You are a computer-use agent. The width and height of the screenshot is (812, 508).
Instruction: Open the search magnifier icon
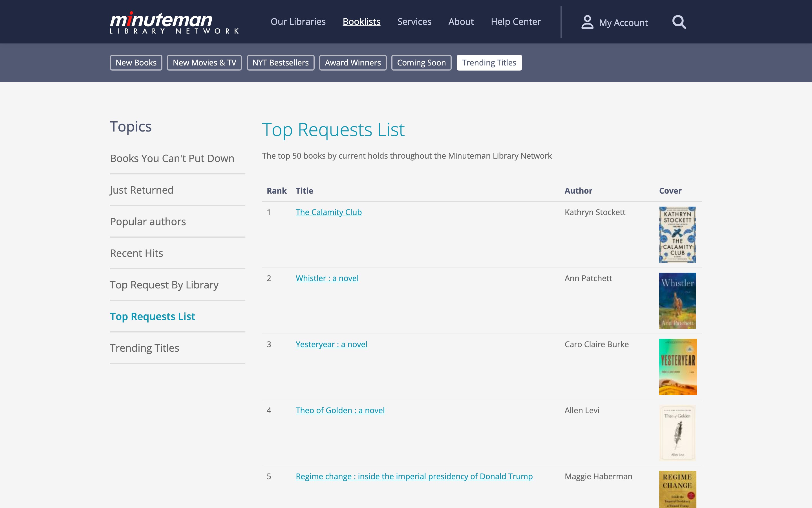679,22
